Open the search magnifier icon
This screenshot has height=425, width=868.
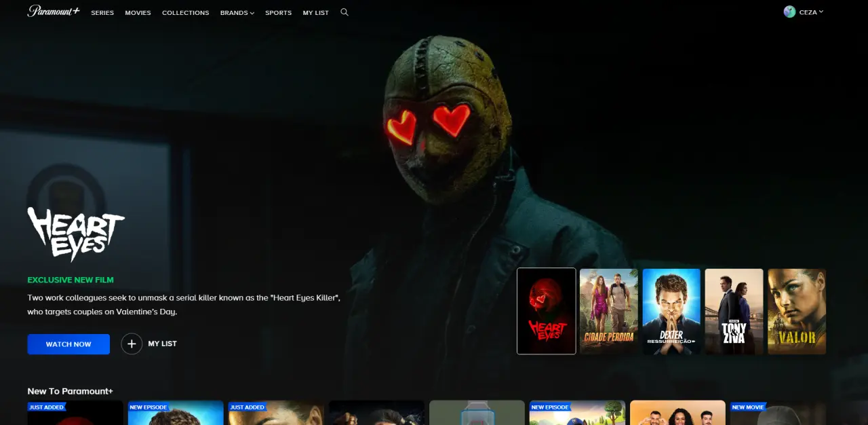pyautogui.click(x=344, y=12)
